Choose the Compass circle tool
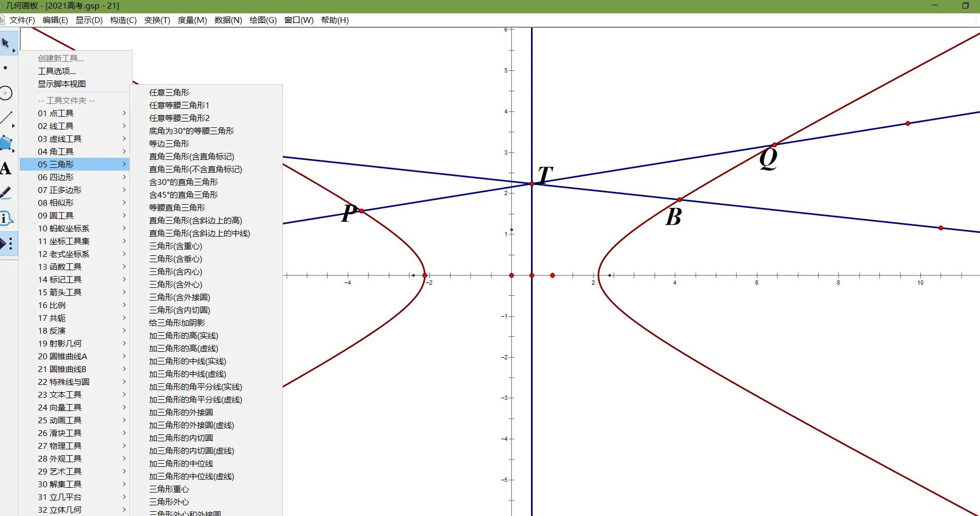The height and width of the screenshot is (516, 980). 6,93
